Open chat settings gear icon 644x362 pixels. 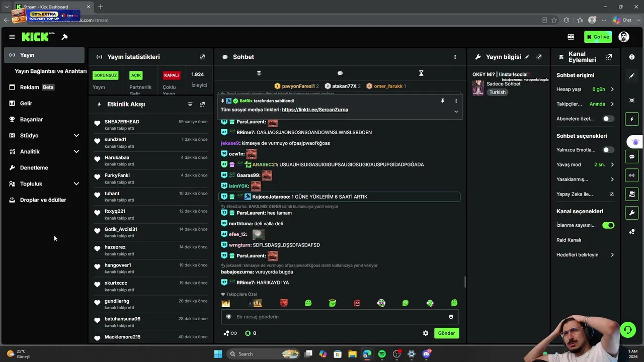point(426,333)
